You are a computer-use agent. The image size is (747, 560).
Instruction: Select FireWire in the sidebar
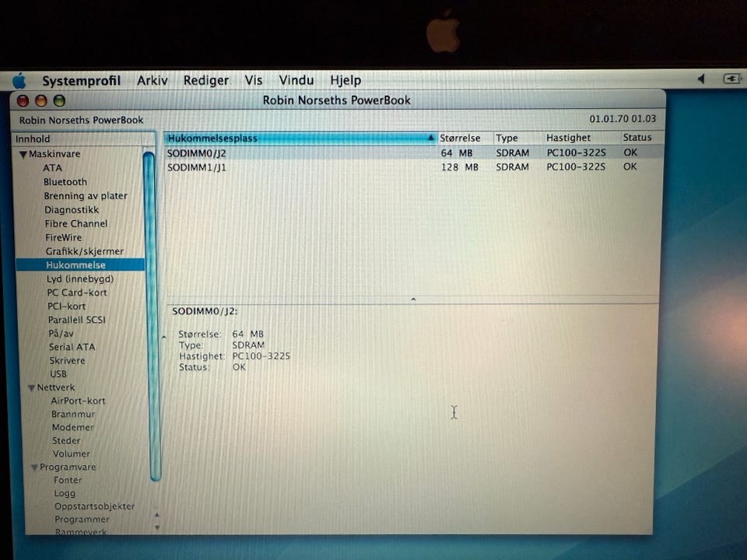[x=63, y=237]
